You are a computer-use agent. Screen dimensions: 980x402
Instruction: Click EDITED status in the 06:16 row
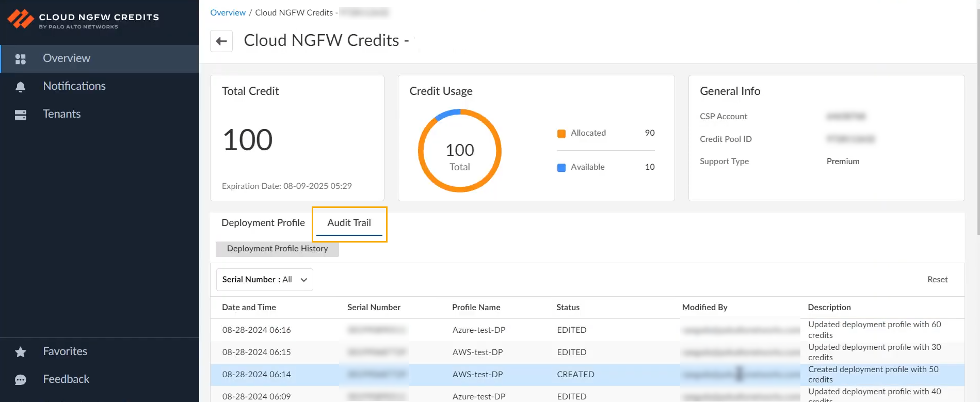(x=571, y=330)
